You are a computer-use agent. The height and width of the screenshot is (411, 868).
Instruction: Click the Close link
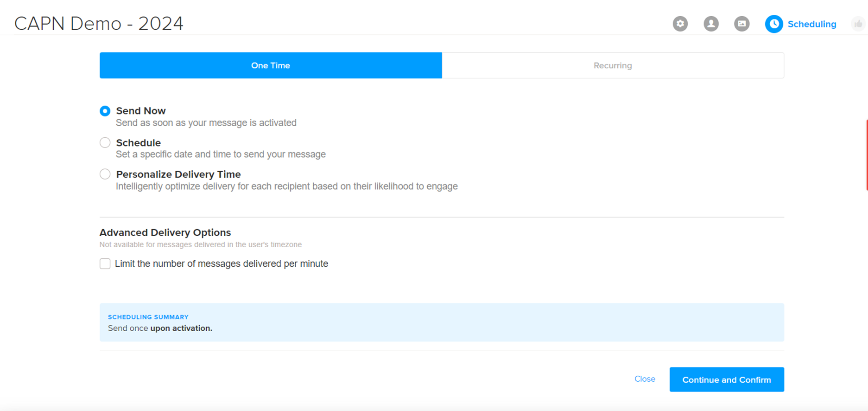[644, 379]
